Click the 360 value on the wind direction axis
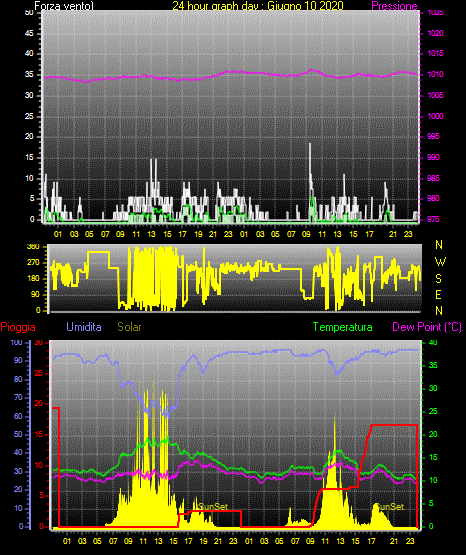Image resolution: width=466 pixels, height=555 pixels. (x=33, y=247)
